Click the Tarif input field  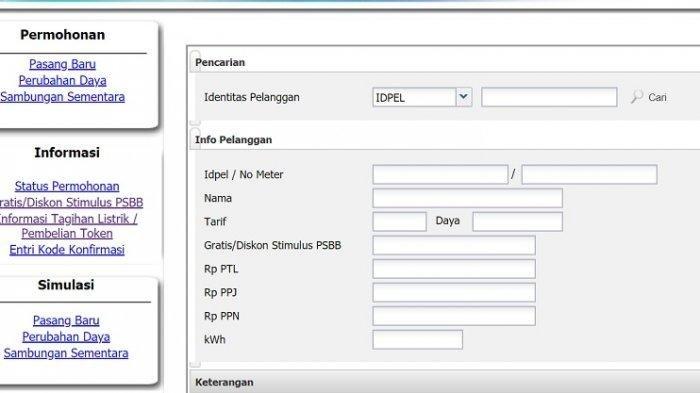[400, 222]
